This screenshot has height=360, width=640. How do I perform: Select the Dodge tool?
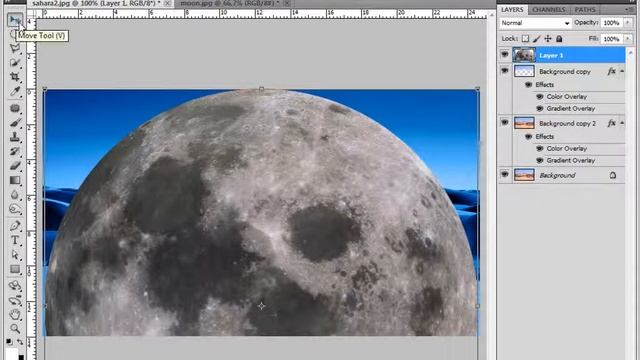point(15,209)
